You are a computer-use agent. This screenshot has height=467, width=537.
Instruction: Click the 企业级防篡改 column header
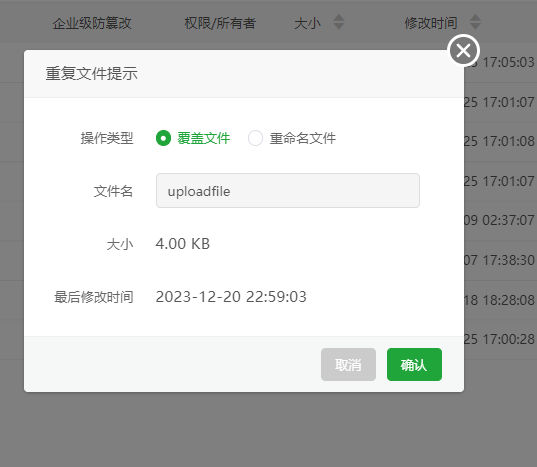[92, 23]
